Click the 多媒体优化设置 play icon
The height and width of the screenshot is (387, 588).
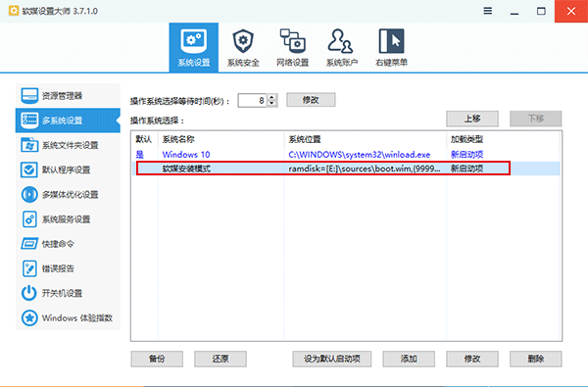pos(29,195)
